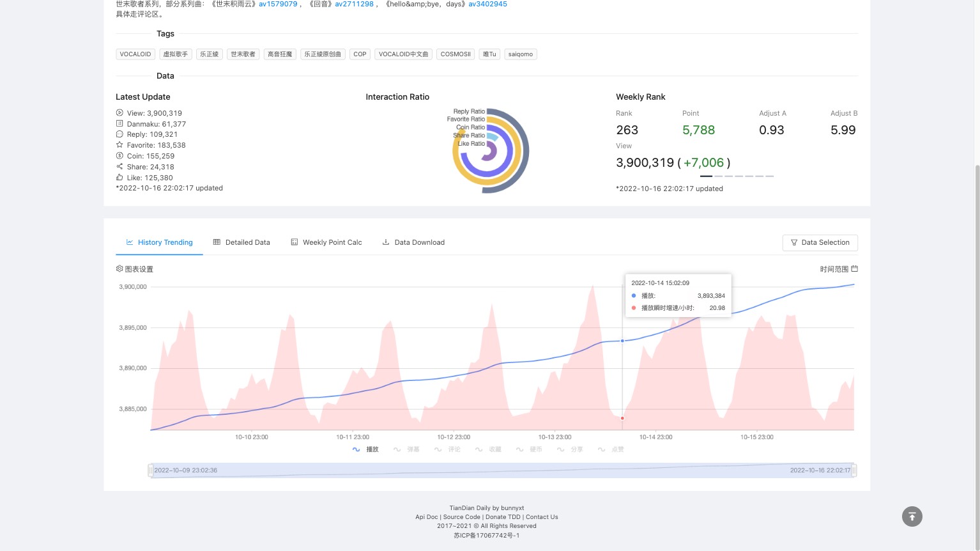Click the Danmaku icon in Latest Update
The width and height of the screenshot is (980, 551).
[119, 123]
